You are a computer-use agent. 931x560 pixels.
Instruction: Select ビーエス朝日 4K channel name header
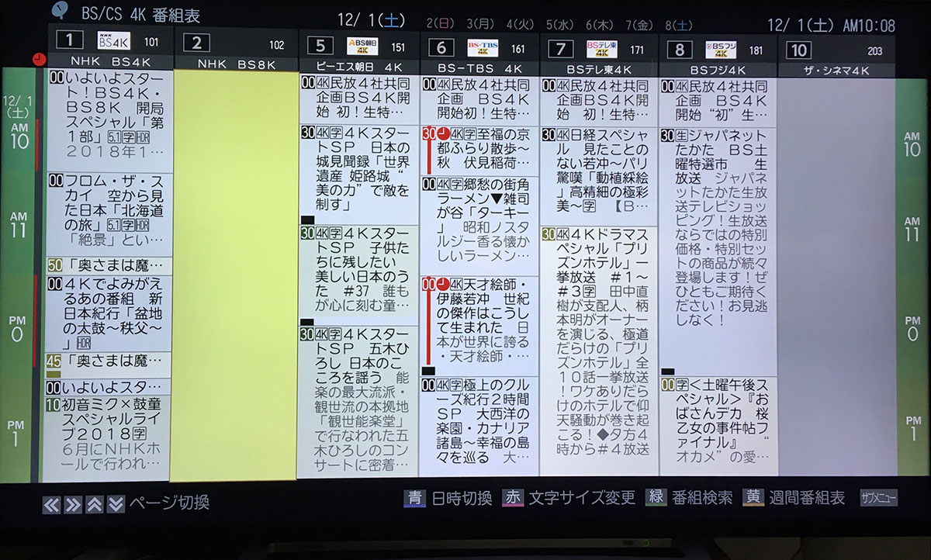coord(359,67)
